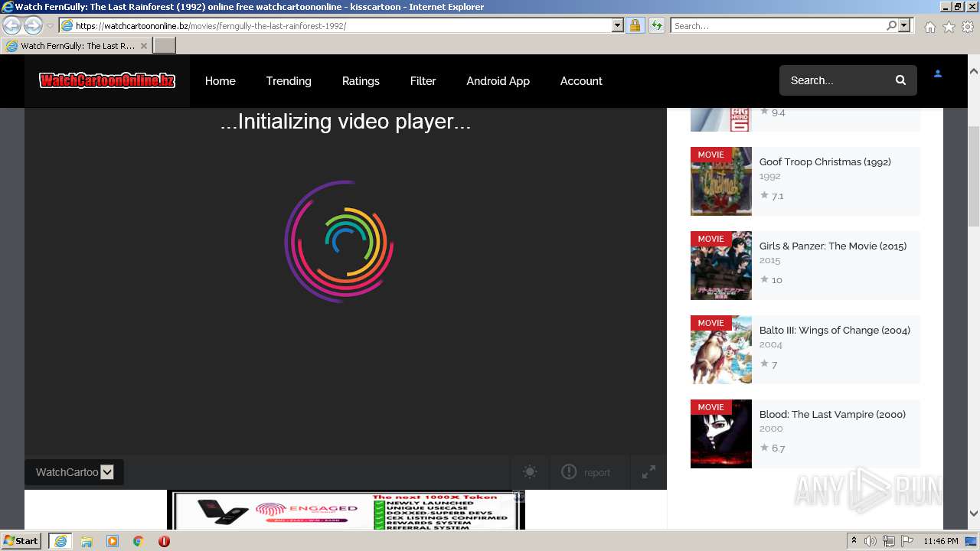The image size is (980, 551).
Task: Click the 11:46 PM clock
Action: click(x=941, y=541)
